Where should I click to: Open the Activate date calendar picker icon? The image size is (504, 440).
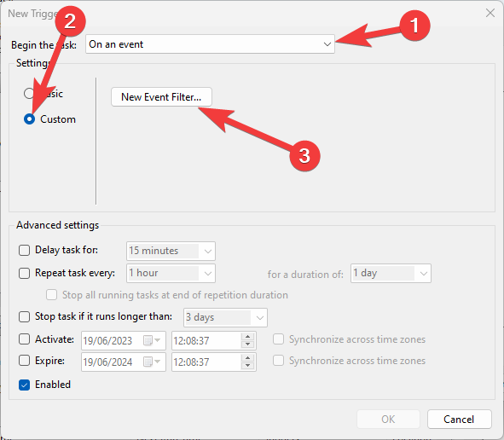pos(152,340)
